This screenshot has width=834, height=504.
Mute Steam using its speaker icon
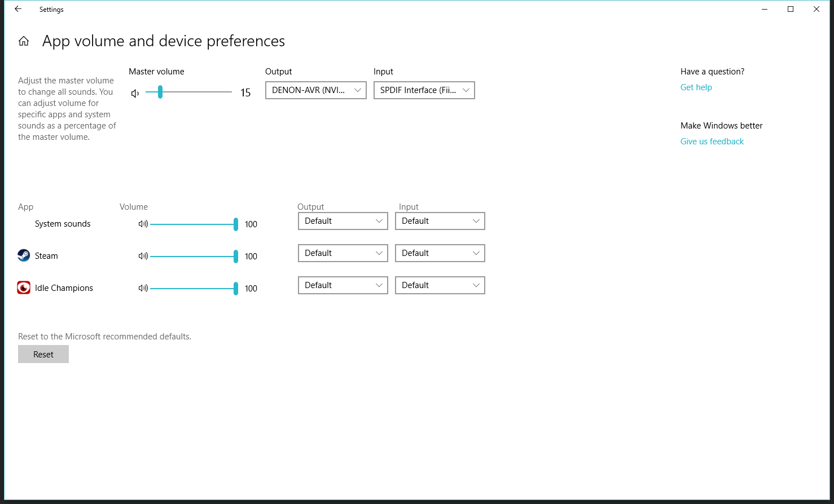click(143, 256)
